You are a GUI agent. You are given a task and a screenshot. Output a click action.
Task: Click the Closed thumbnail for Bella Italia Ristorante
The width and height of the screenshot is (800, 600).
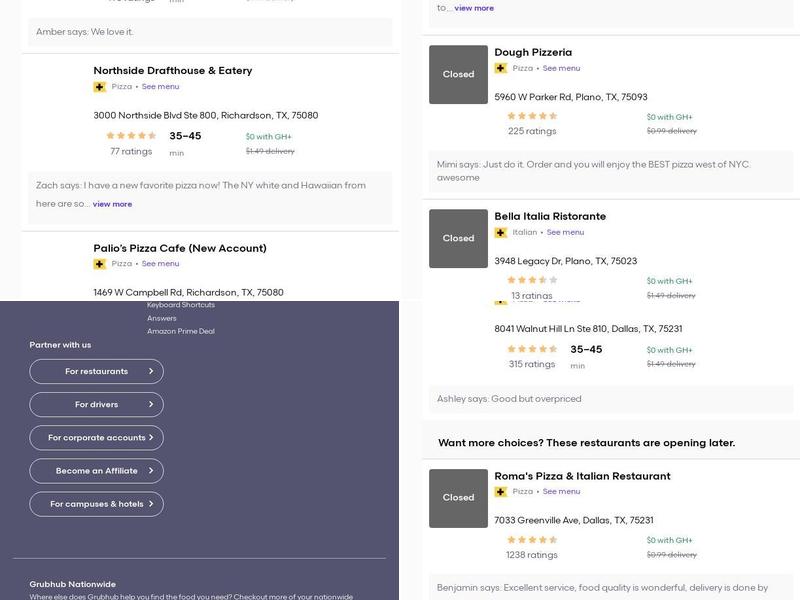click(458, 239)
